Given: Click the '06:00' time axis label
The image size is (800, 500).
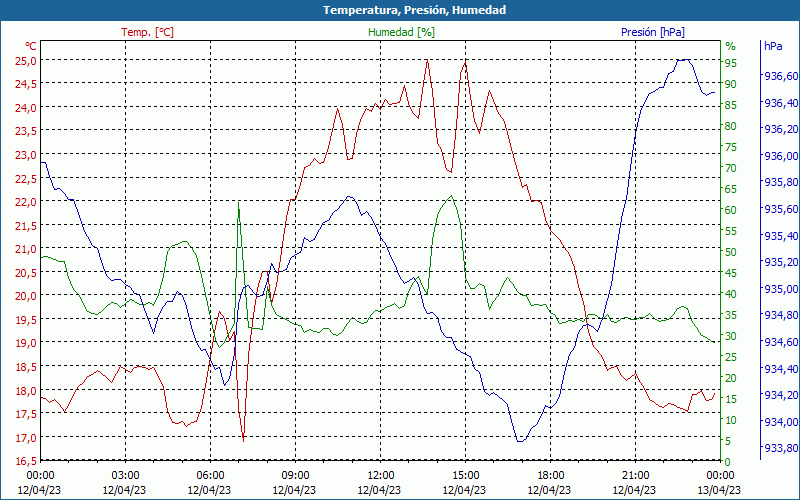Looking at the screenshot, I should pyautogui.click(x=210, y=476).
